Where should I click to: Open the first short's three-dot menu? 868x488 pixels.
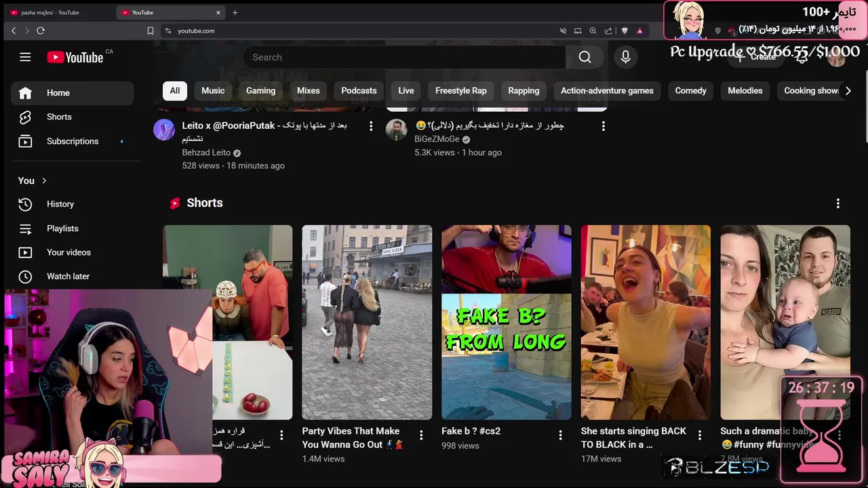tap(281, 435)
